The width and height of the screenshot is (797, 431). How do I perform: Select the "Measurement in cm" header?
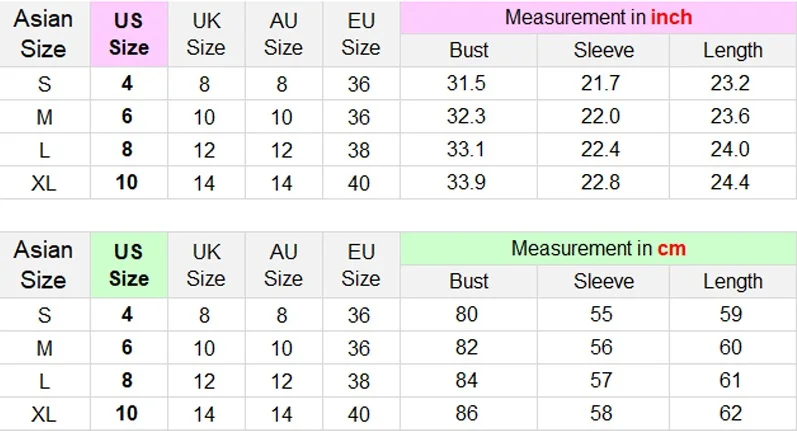598,248
